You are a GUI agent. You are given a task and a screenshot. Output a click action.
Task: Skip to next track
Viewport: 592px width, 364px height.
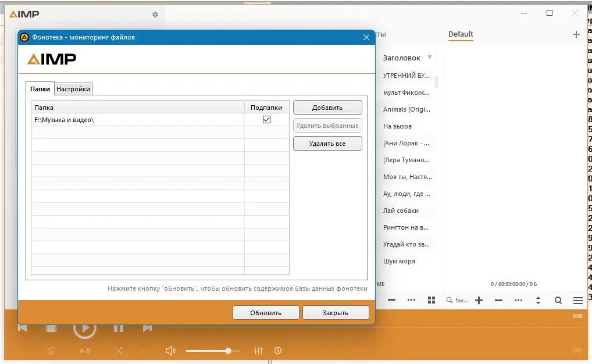(147, 328)
